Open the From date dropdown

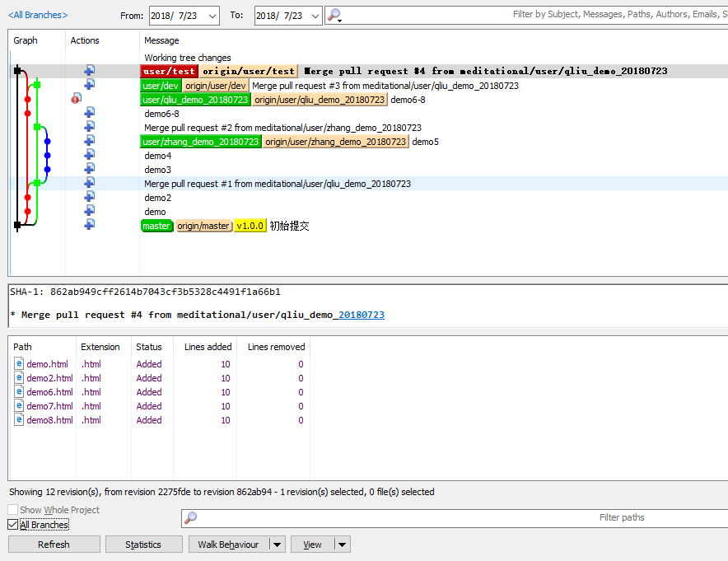tap(212, 16)
